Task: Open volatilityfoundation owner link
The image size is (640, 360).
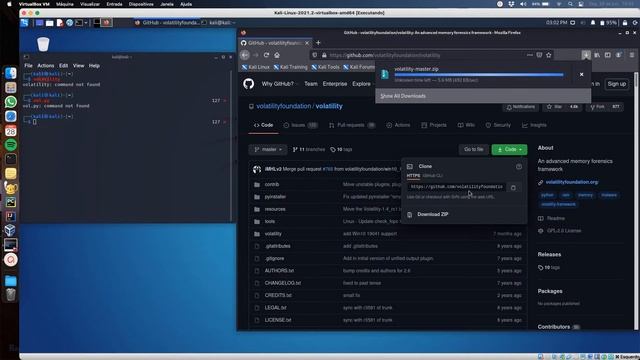Action: click(x=283, y=106)
